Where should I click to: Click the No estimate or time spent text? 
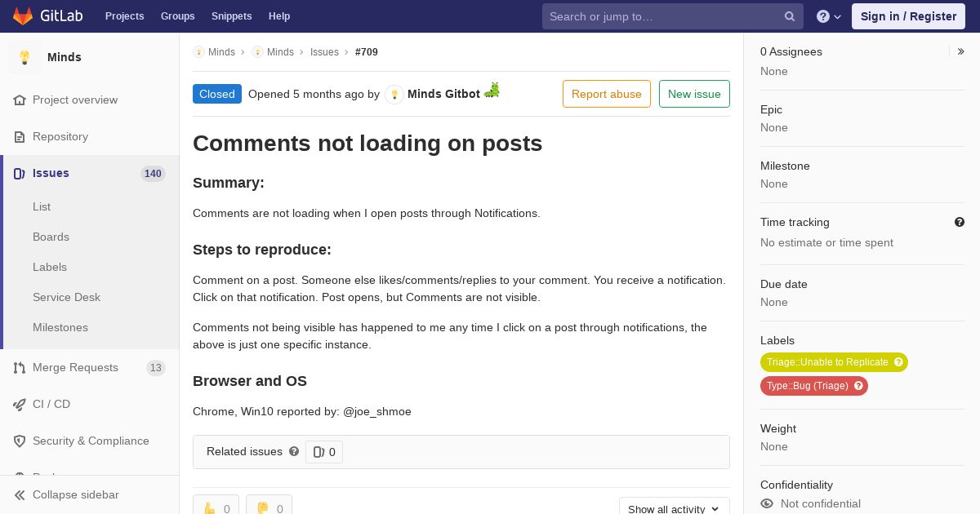click(x=826, y=242)
